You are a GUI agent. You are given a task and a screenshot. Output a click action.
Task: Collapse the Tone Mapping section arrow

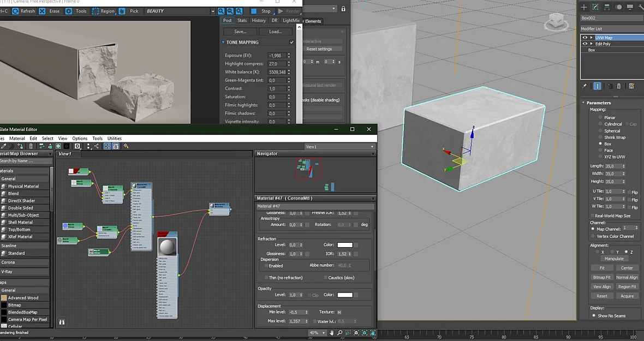[223, 42]
